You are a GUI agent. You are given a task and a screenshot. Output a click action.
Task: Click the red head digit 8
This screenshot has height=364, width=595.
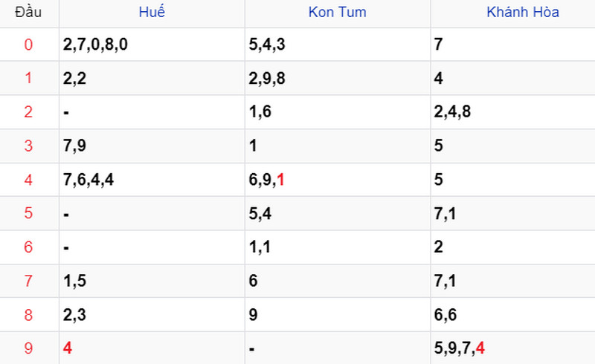[28, 315]
